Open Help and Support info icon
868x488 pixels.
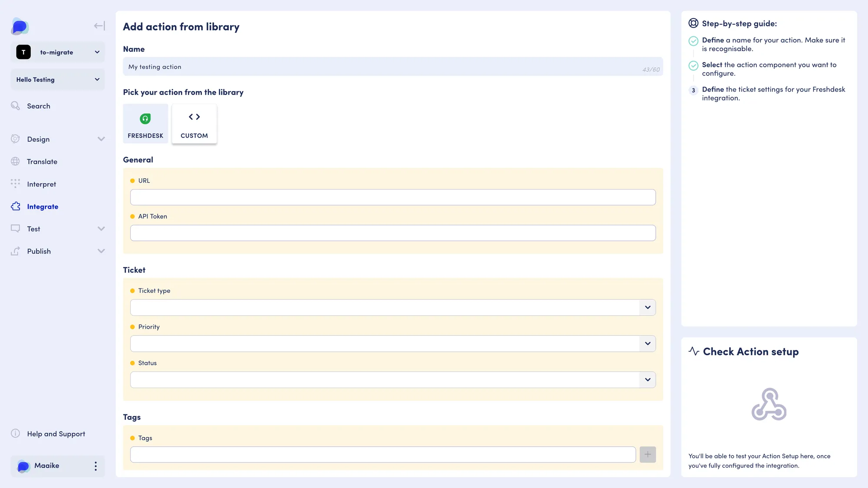tap(16, 433)
